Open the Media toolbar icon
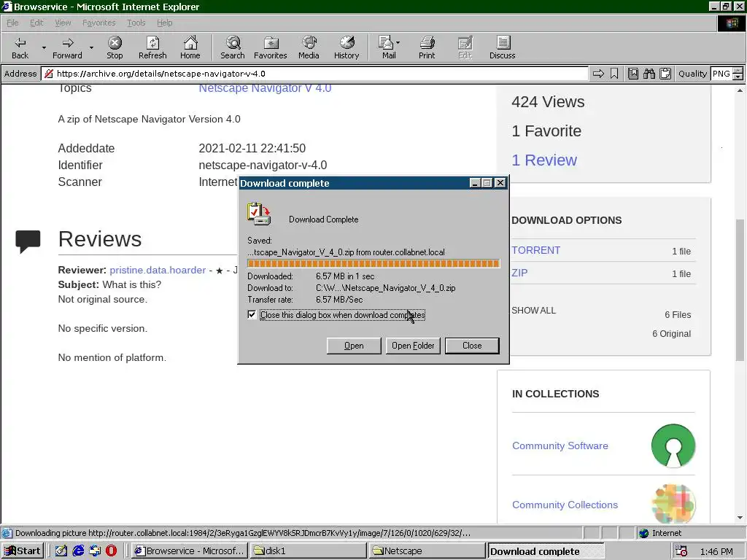The width and height of the screenshot is (747, 560). (309, 47)
